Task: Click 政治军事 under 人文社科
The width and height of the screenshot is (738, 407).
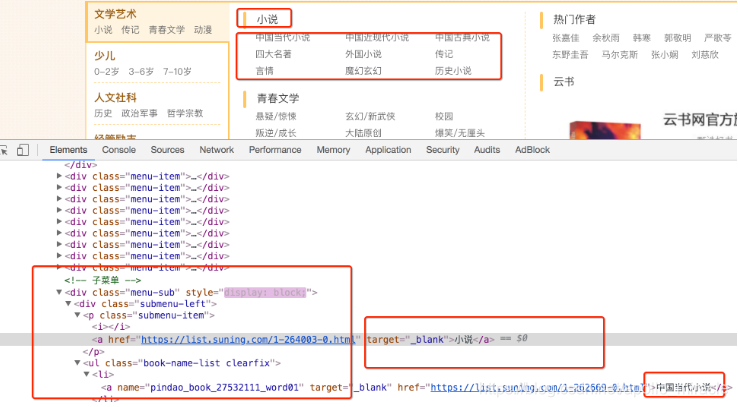Action: tap(139, 113)
